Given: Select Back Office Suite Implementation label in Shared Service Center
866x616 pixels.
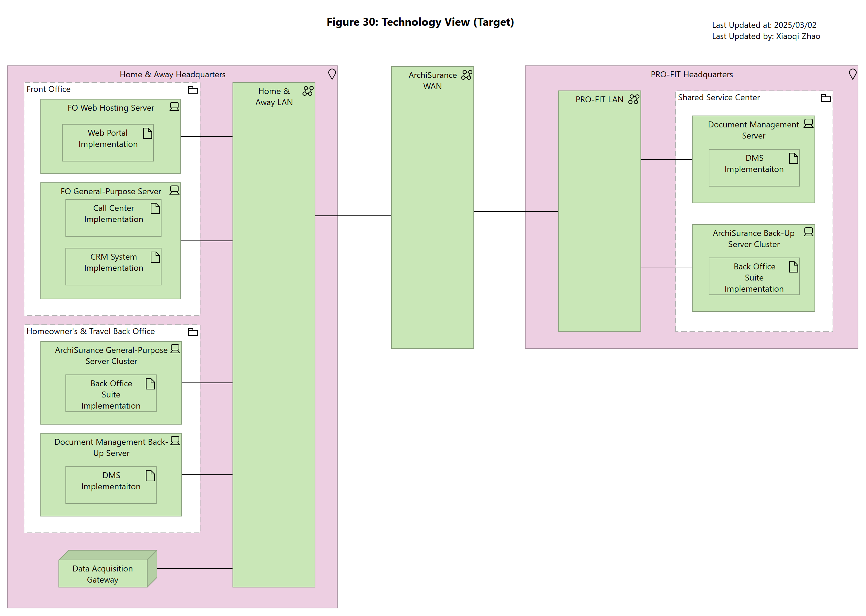Looking at the screenshot, I should click(x=754, y=278).
